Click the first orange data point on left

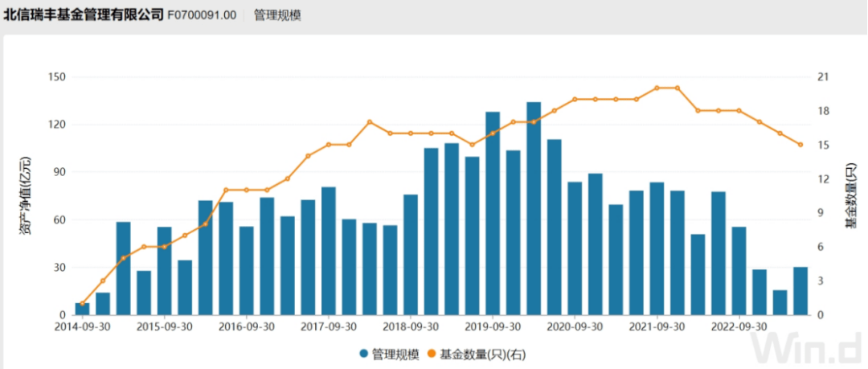(x=82, y=304)
